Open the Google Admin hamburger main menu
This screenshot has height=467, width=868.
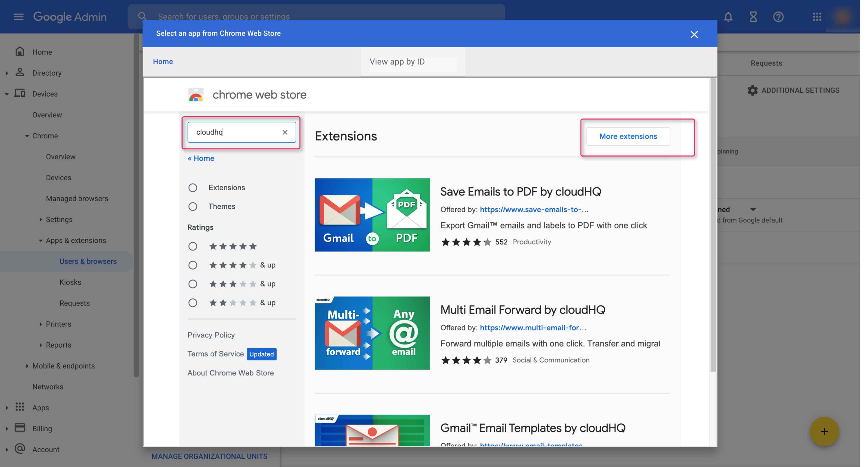19,16
